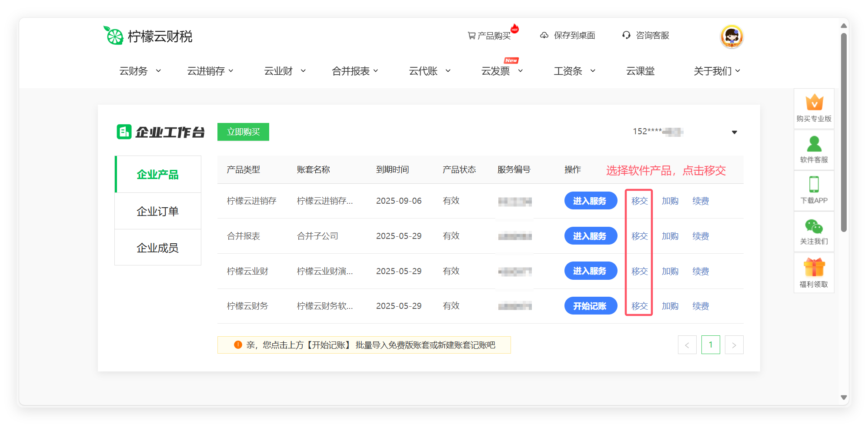
Task: Open 软件客服 from the right sidebar
Action: [814, 145]
